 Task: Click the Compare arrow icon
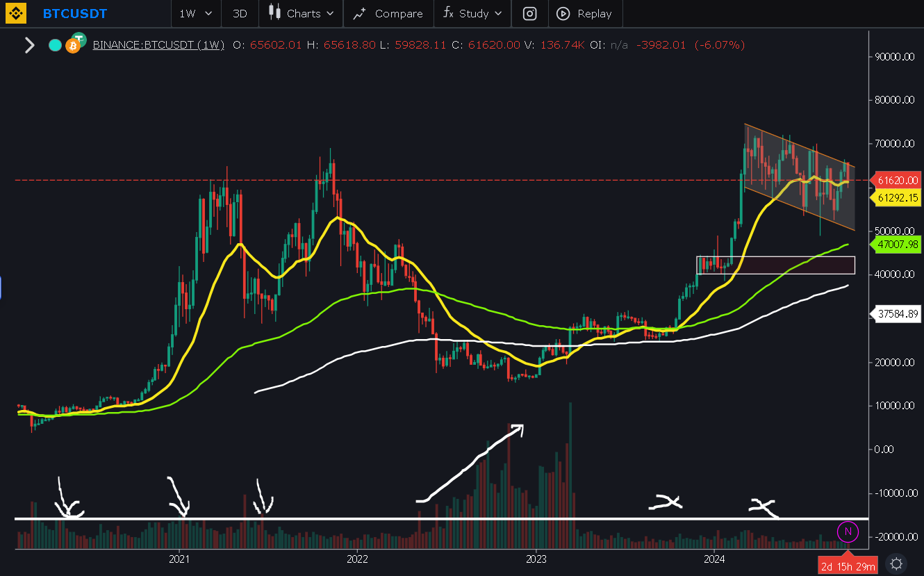359,13
